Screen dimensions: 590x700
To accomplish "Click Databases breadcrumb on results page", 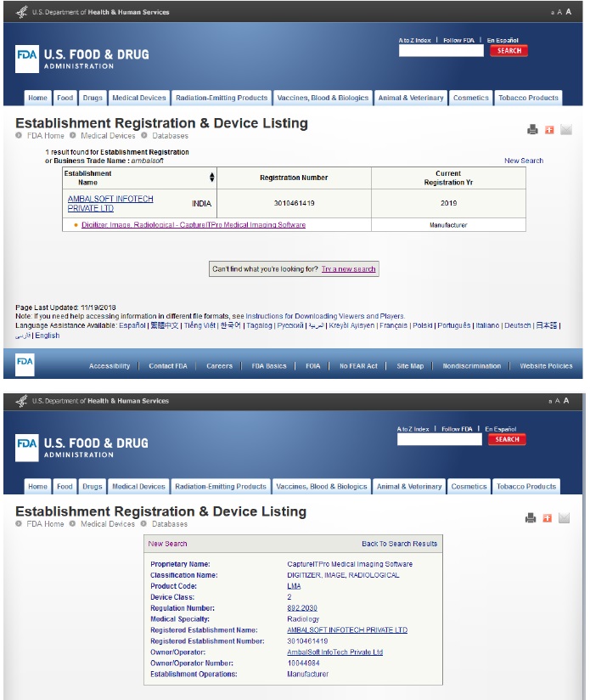I will pos(170,135).
